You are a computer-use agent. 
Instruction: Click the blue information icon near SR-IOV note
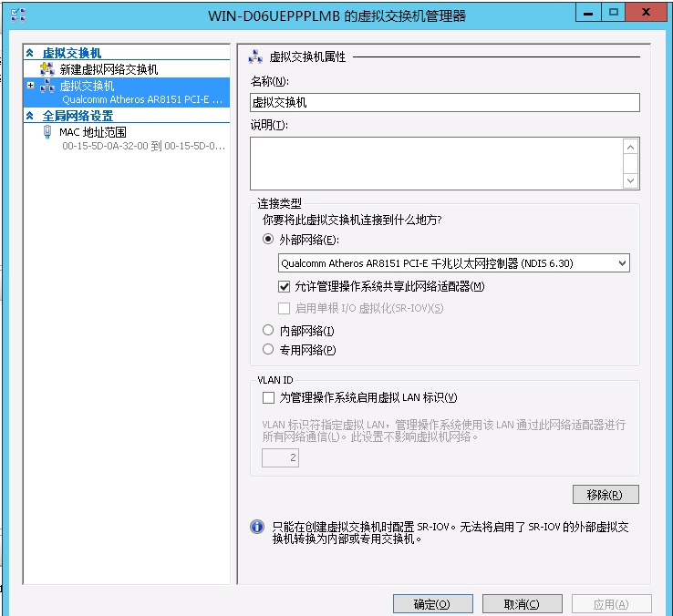257,527
